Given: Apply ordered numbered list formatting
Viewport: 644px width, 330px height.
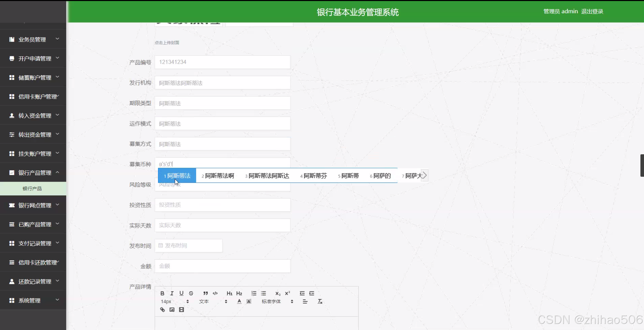Looking at the screenshot, I should coord(254,293).
